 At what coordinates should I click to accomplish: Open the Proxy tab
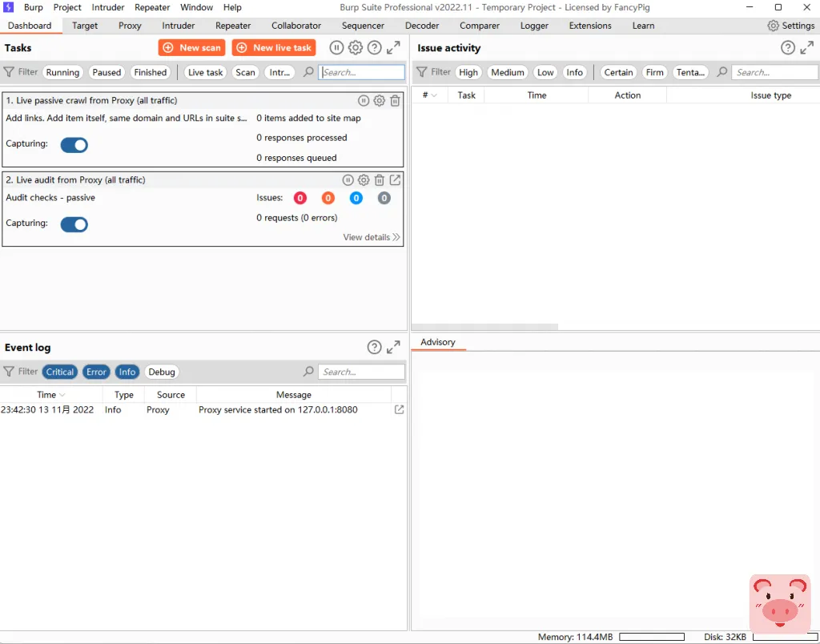[x=130, y=26]
